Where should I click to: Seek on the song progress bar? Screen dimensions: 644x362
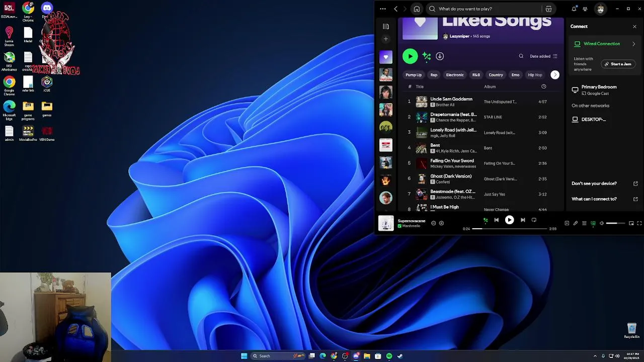(x=509, y=229)
